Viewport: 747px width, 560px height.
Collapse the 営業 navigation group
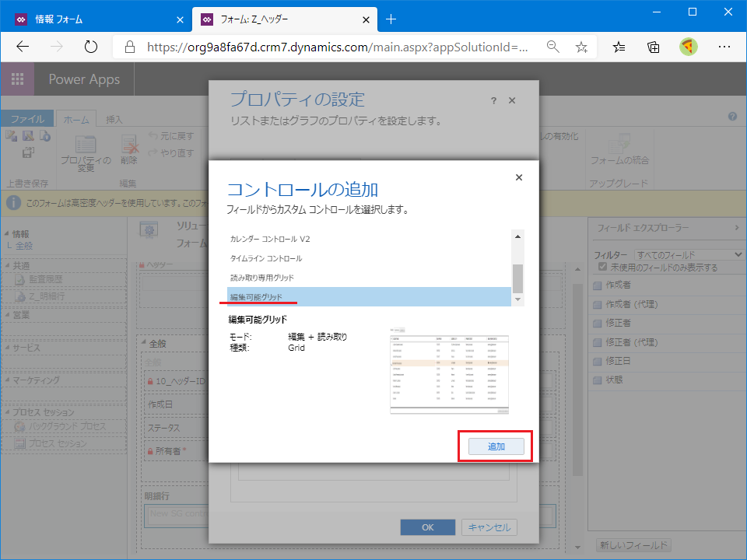pos(8,315)
